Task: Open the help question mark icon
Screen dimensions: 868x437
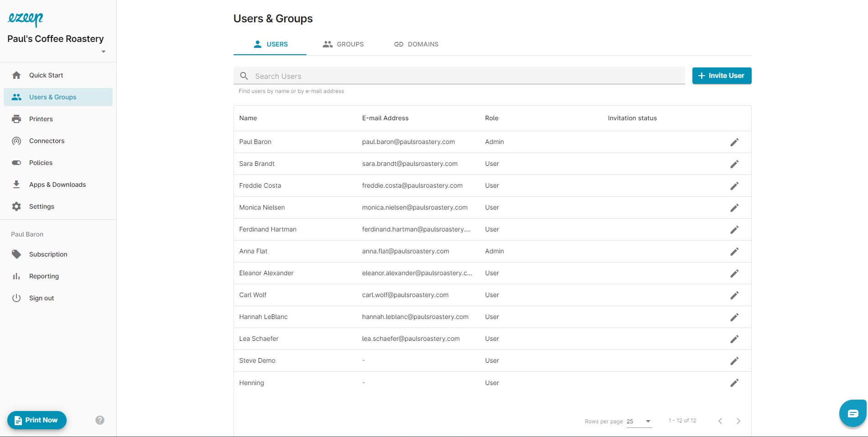Action: pos(100,420)
